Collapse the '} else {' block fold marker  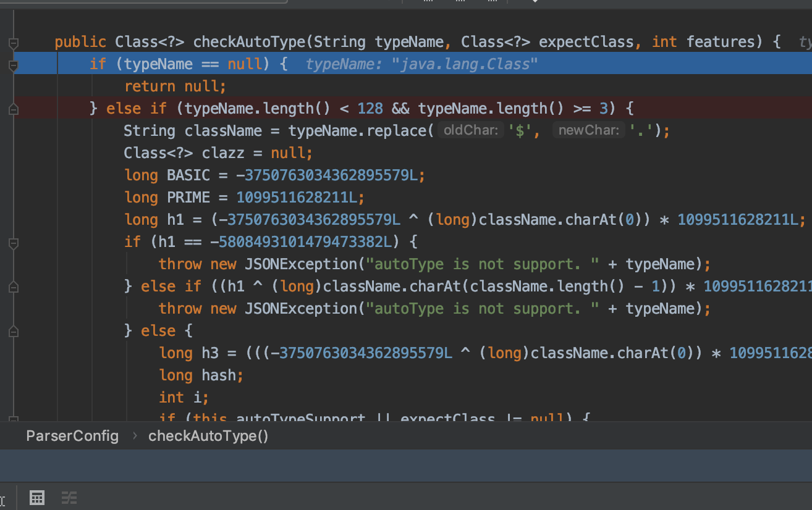13,332
